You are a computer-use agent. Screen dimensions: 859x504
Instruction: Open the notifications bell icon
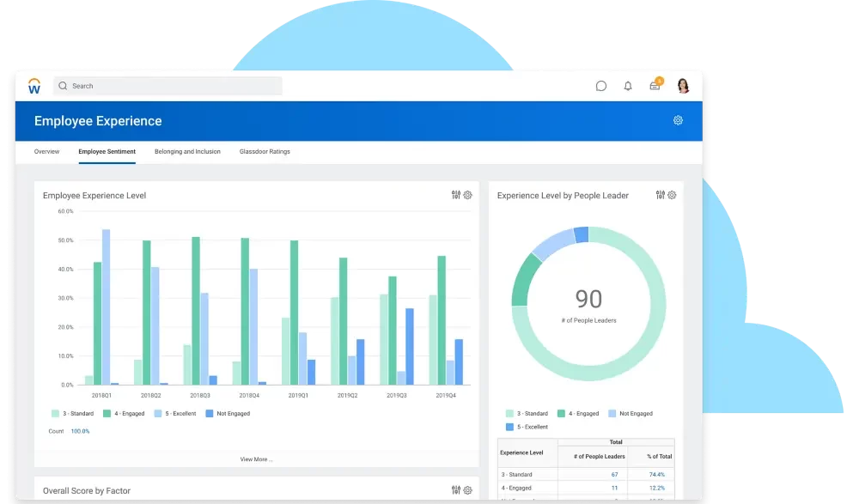coord(628,86)
